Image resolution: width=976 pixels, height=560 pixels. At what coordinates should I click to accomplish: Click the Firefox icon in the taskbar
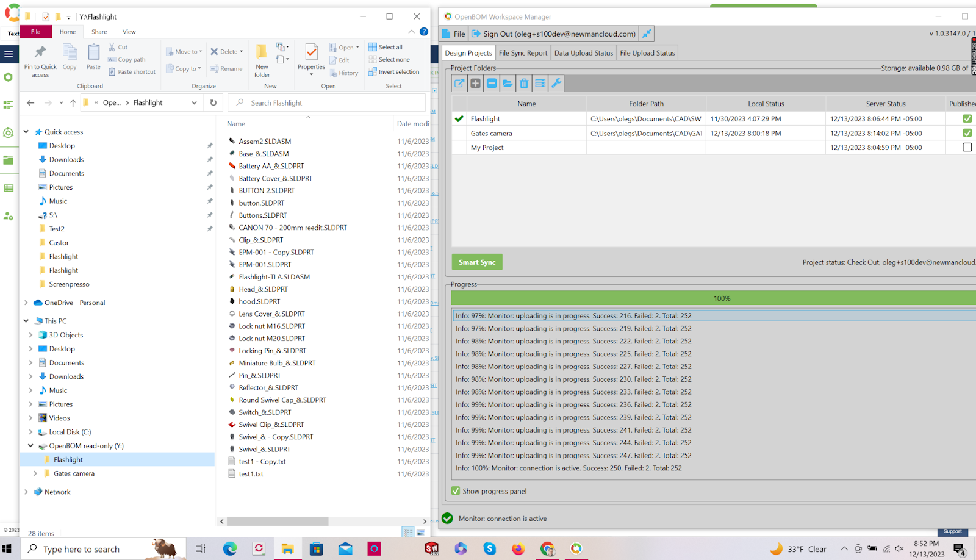point(518,549)
